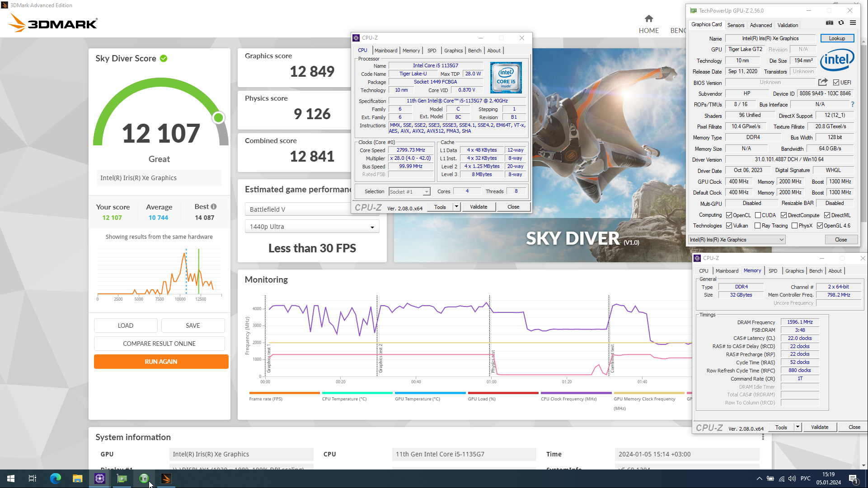
Task: Click the CPU Clock Frequency legend color bar
Action: click(x=576, y=393)
